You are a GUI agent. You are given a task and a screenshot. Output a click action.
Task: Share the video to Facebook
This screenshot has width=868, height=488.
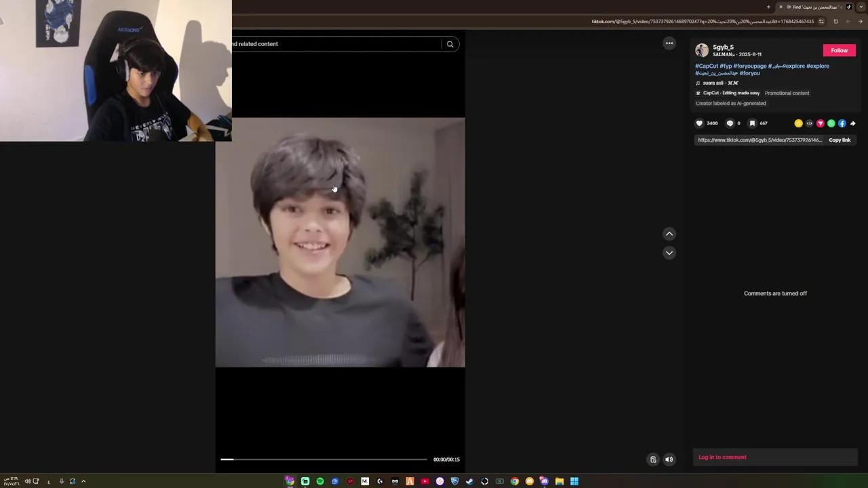tap(842, 123)
